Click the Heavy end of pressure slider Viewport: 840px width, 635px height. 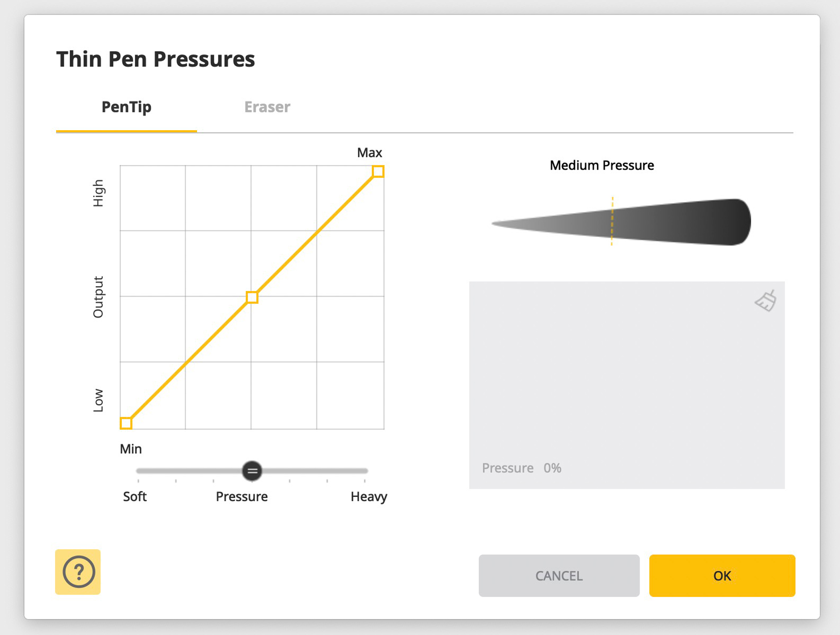365,471
